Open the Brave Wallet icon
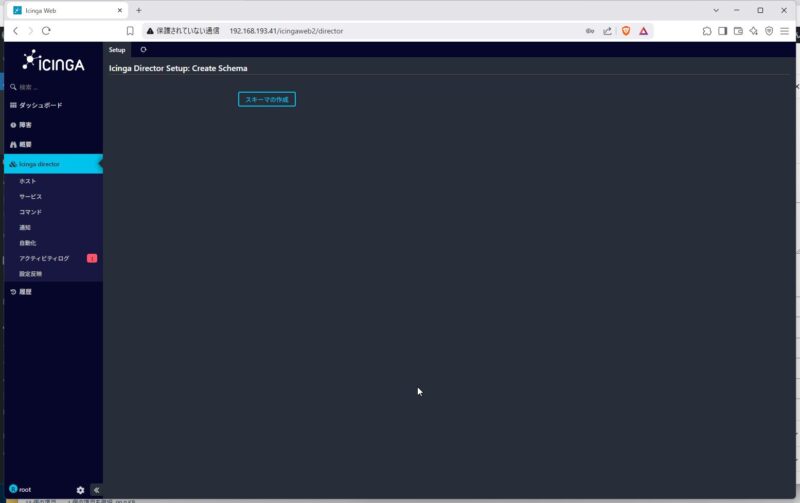 point(738,31)
